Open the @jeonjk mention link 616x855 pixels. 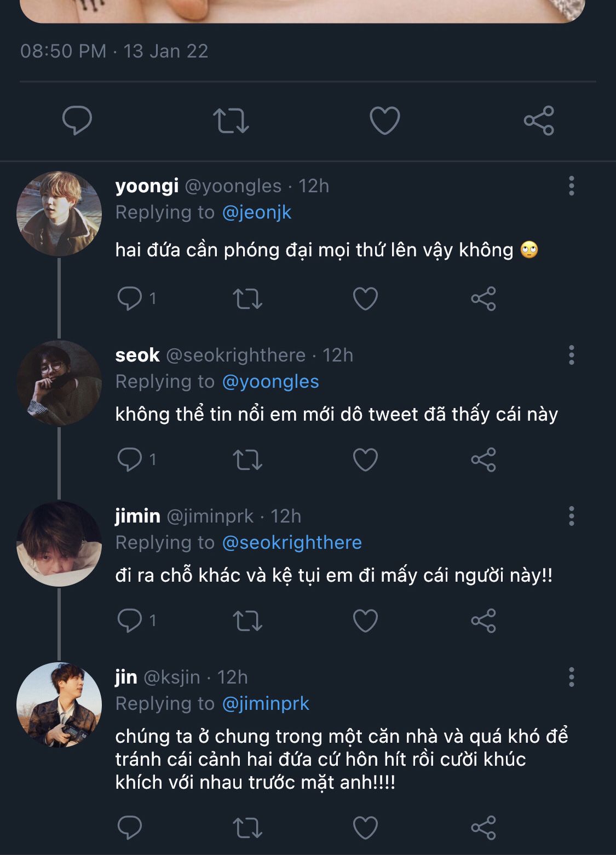click(257, 213)
